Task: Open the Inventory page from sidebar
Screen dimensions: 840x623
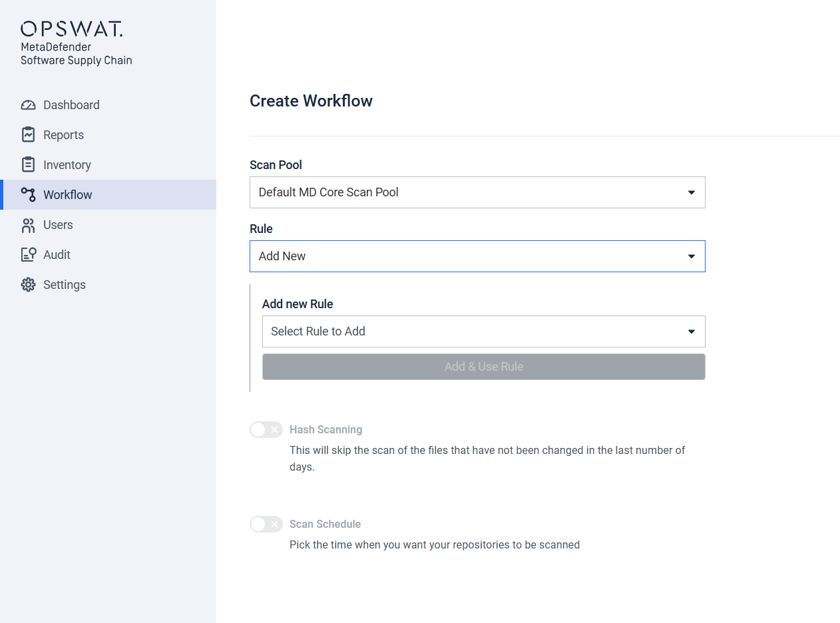Action: pyautogui.click(x=67, y=165)
